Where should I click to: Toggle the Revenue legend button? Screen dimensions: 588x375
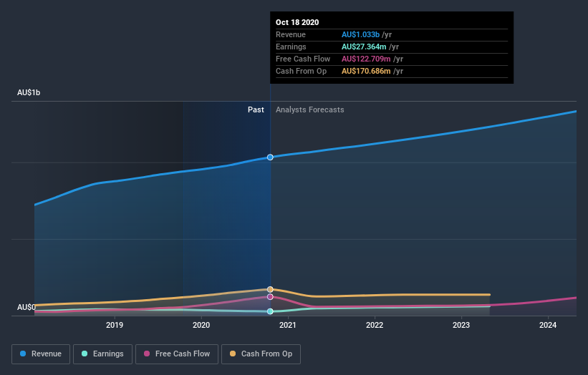41,354
